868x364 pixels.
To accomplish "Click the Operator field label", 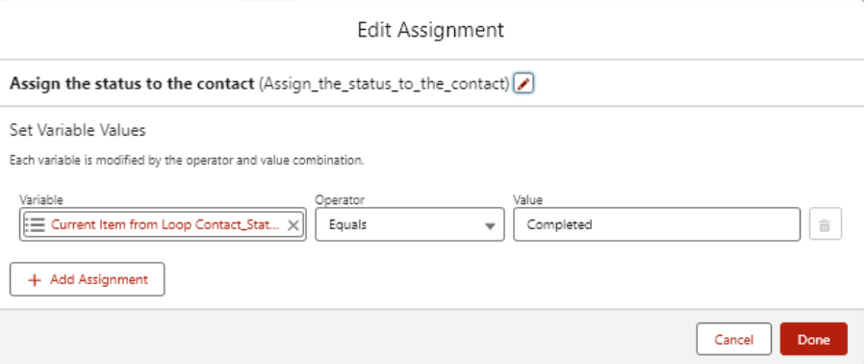I will click(x=340, y=200).
